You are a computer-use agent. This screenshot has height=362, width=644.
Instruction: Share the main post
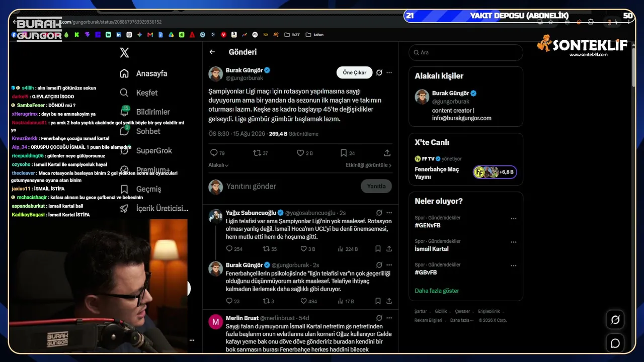(387, 153)
